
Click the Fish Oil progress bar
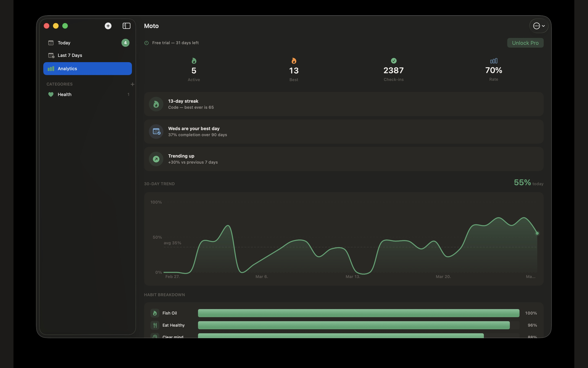pos(359,313)
